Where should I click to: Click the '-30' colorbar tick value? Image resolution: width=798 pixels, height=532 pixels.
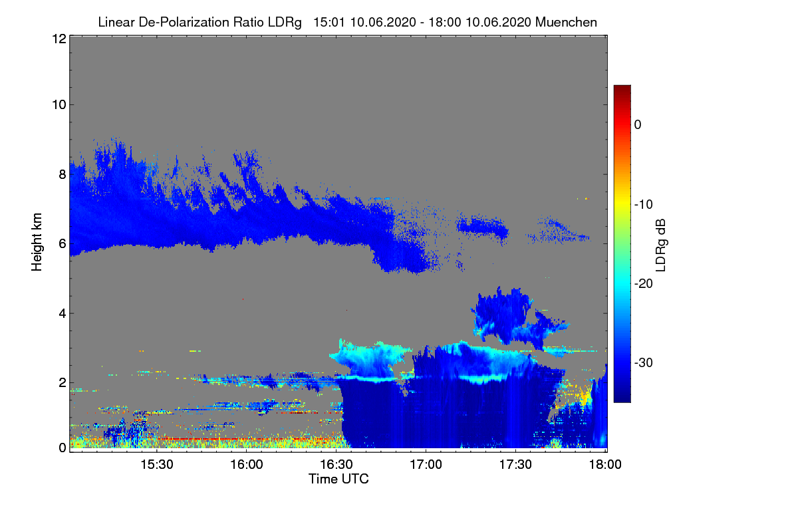click(644, 363)
